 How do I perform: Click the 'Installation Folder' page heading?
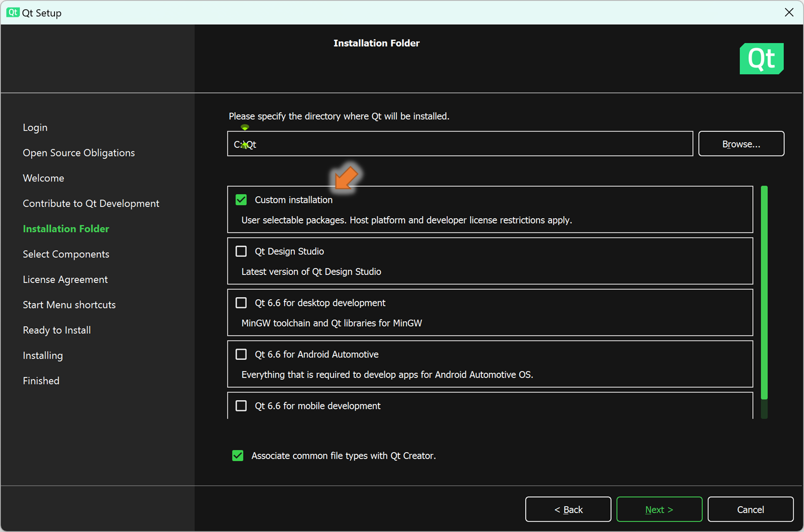tap(377, 43)
